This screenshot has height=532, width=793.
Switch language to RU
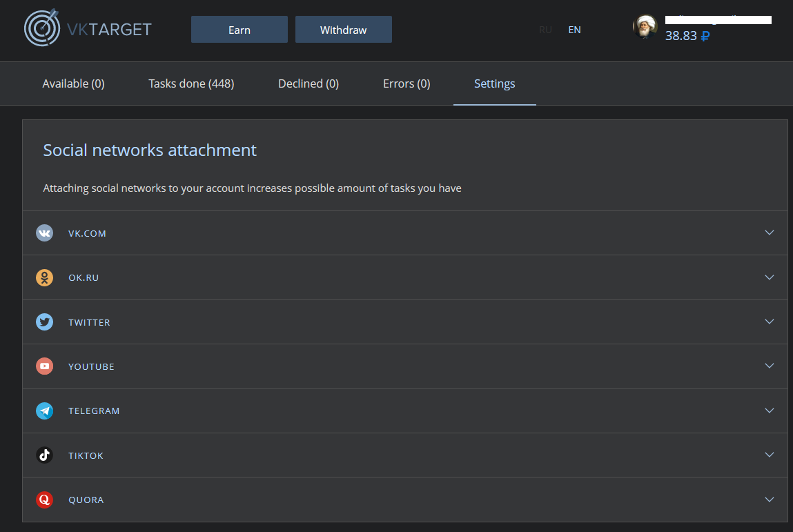click(x=545, y=30)
